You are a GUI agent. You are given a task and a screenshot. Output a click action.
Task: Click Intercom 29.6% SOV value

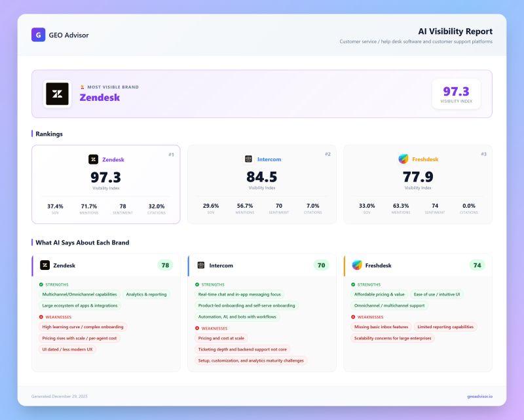(x=211, y=206)
